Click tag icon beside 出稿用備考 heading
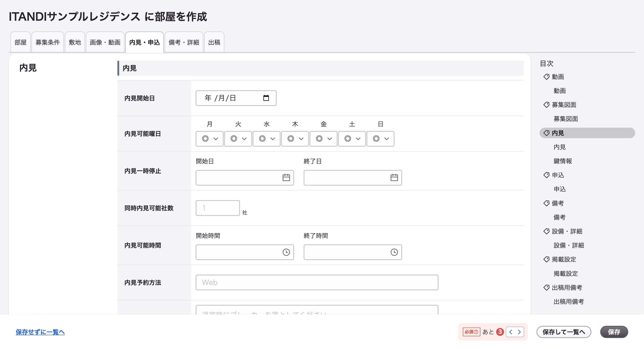 [546, 287]
